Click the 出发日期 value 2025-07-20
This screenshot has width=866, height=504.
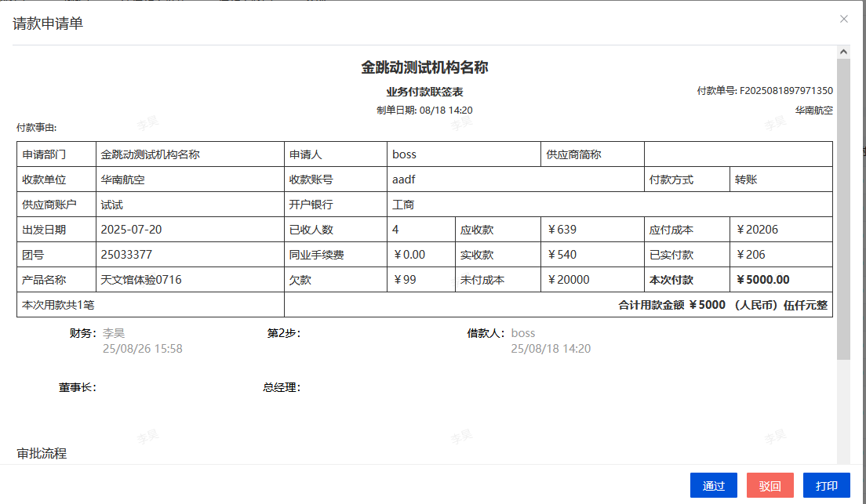[x=133, y=230]
